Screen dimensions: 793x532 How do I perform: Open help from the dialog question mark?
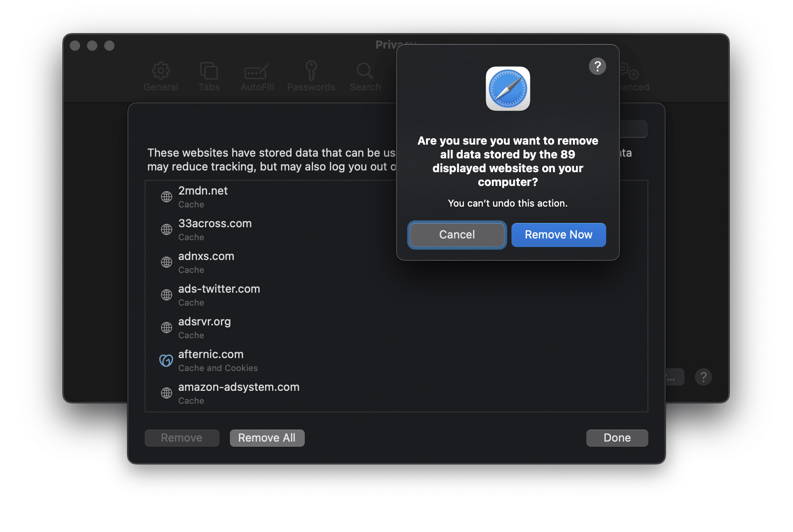coord(597,66)
